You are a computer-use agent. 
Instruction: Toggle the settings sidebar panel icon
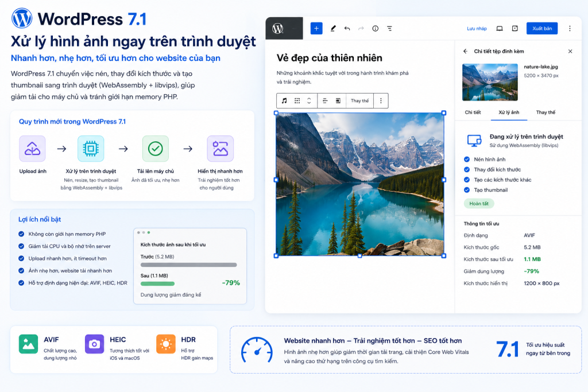pos(515,29)
